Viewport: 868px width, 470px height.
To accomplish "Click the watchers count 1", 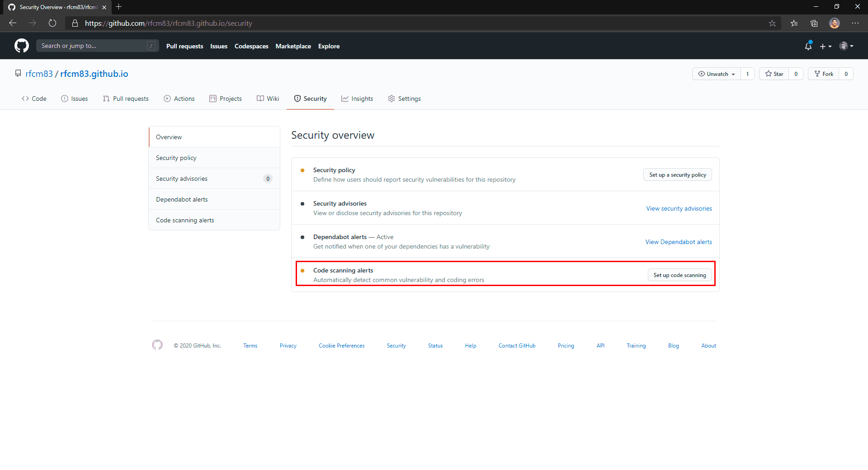I will click(747, 74).
